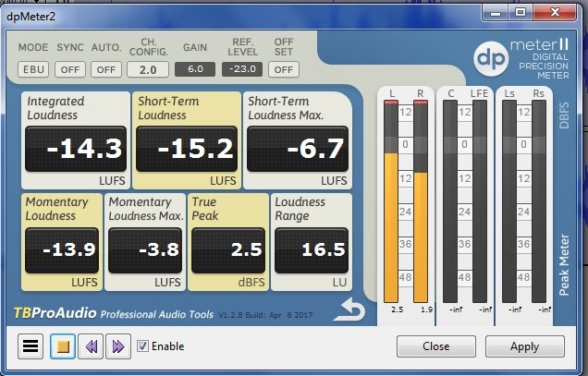588x376 pixels.
Task: Close the window with the X button
Action: click(x=555, y=12)
